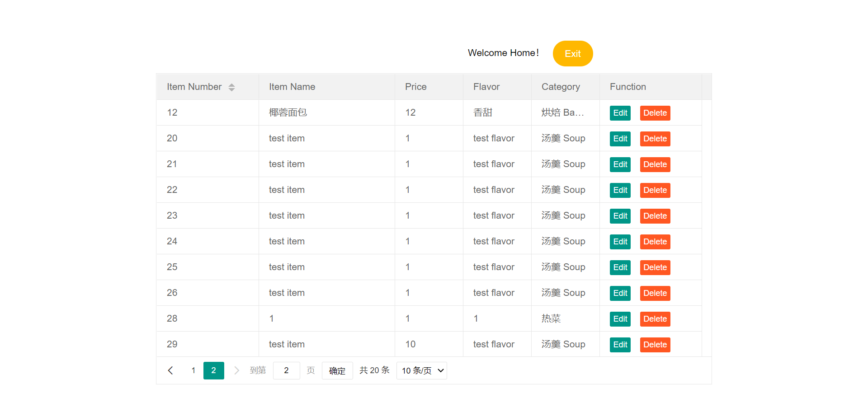This screenshot has height=393, width=868.
Task: Delete item number 12 椰蓉面包
Action: click(x=655, y=113)
